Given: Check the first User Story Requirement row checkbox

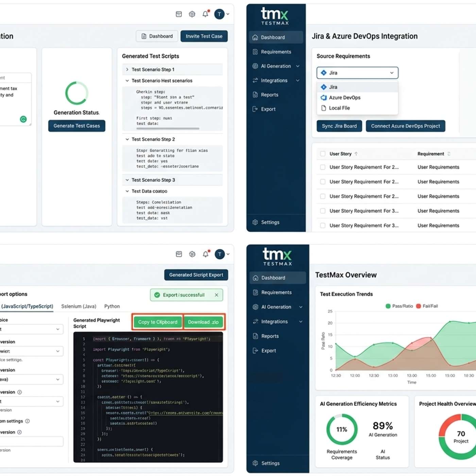Looking at the screenshot, I should [x=323, y=167].
